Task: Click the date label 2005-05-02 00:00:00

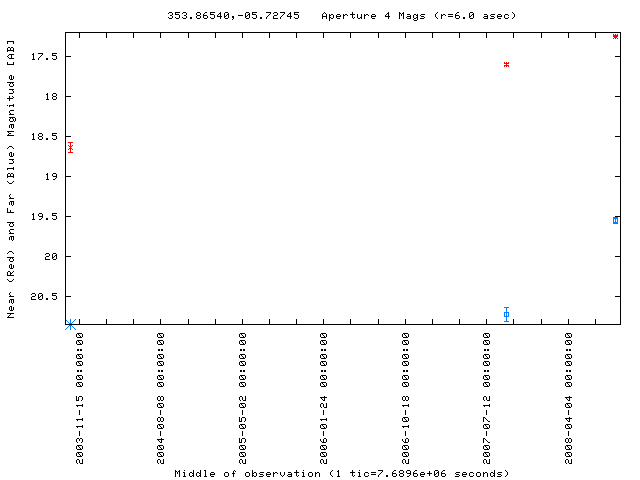Action: (x=242, y=398)
